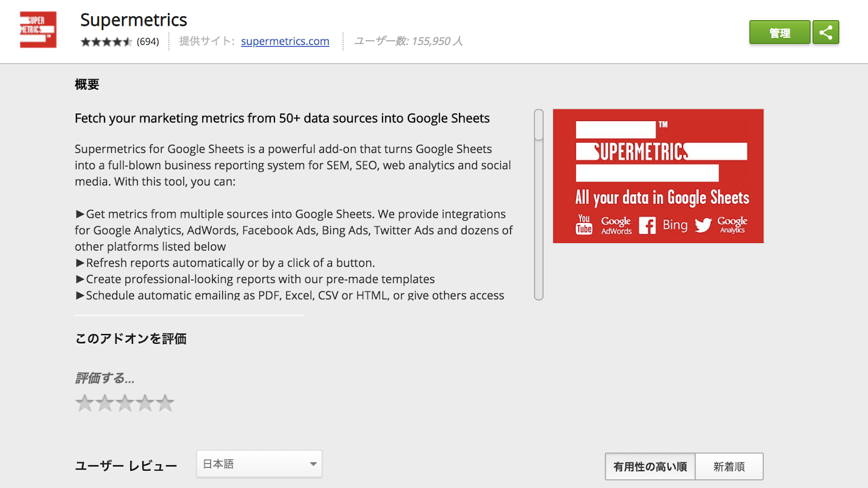
Task: Click the ユーザー レビュー heading
Action: pos(126,466)
